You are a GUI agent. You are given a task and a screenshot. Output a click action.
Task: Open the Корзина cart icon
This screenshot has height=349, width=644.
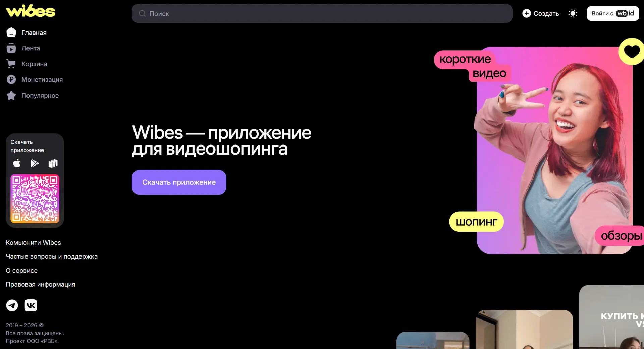tap(11, 64)
